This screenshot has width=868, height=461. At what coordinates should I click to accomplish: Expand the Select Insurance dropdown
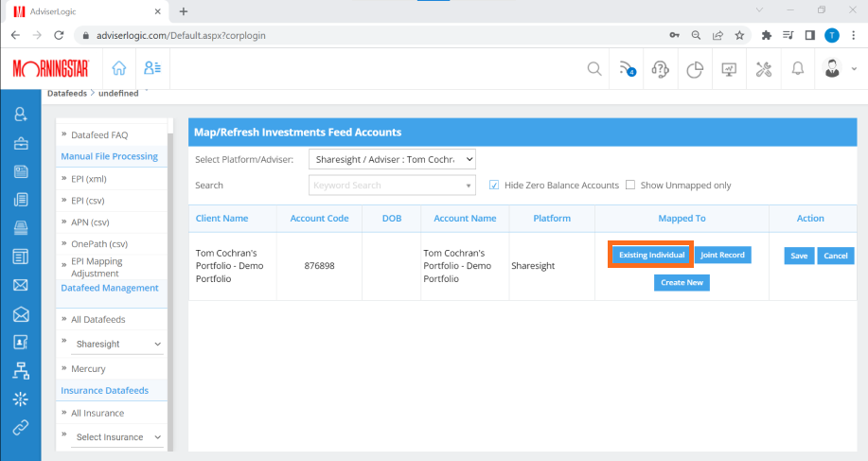pyautogui.click(x=117, y=437)
